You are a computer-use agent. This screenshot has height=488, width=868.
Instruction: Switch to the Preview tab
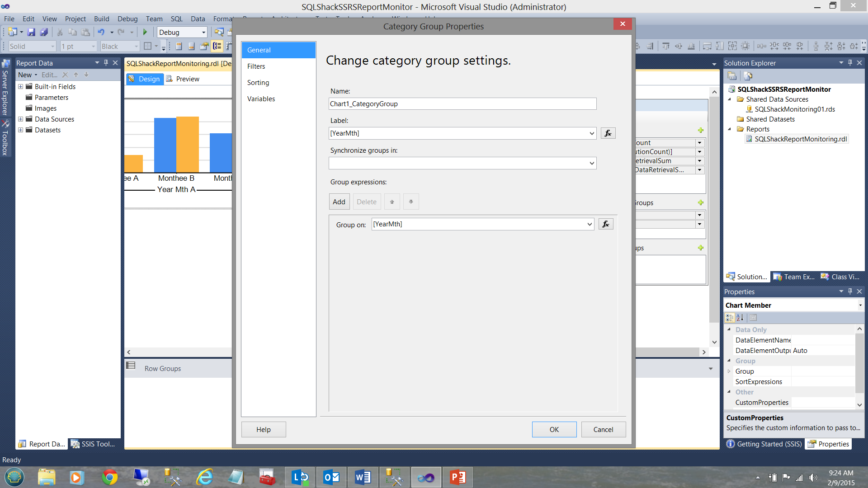[187, 79]
